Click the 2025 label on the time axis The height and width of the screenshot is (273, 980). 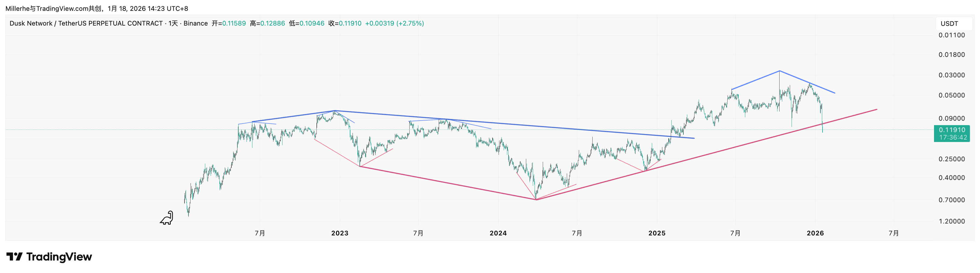click(657, 233)
